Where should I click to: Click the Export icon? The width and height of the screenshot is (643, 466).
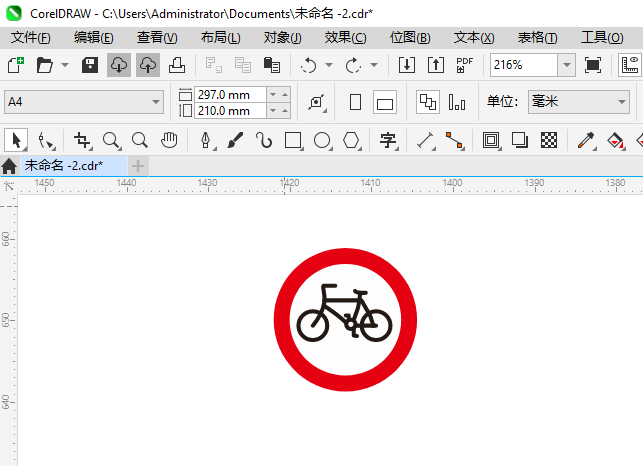coord(436,65)
